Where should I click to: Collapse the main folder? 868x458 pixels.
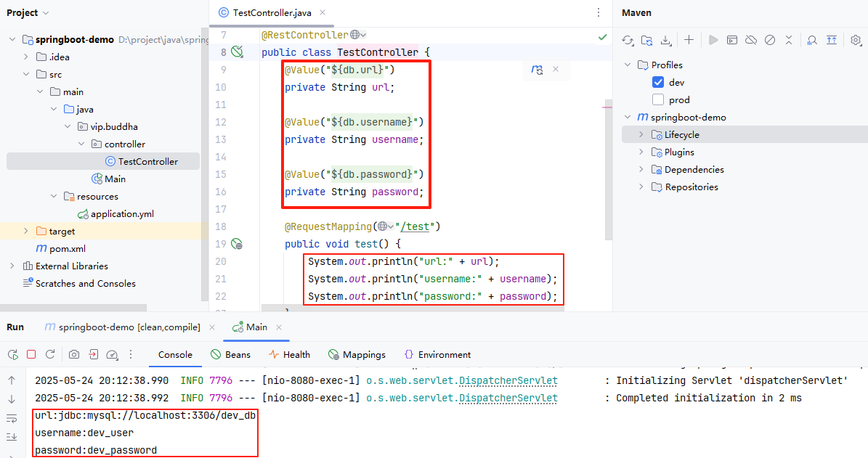40,91
